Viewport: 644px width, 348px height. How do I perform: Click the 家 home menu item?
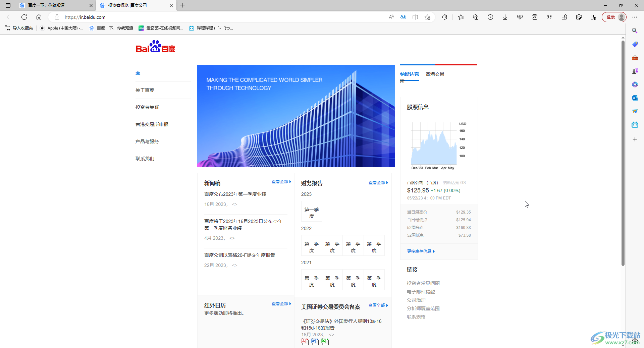138,73
